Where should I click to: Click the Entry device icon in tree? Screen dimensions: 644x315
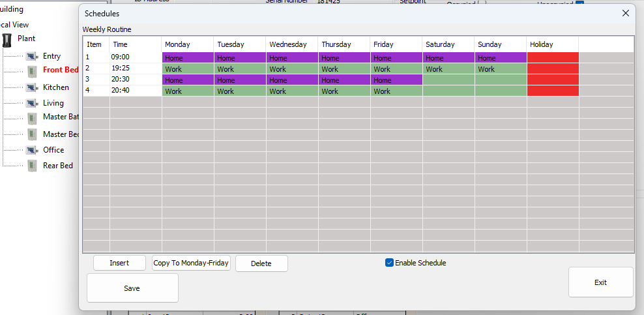pos(31,57)
